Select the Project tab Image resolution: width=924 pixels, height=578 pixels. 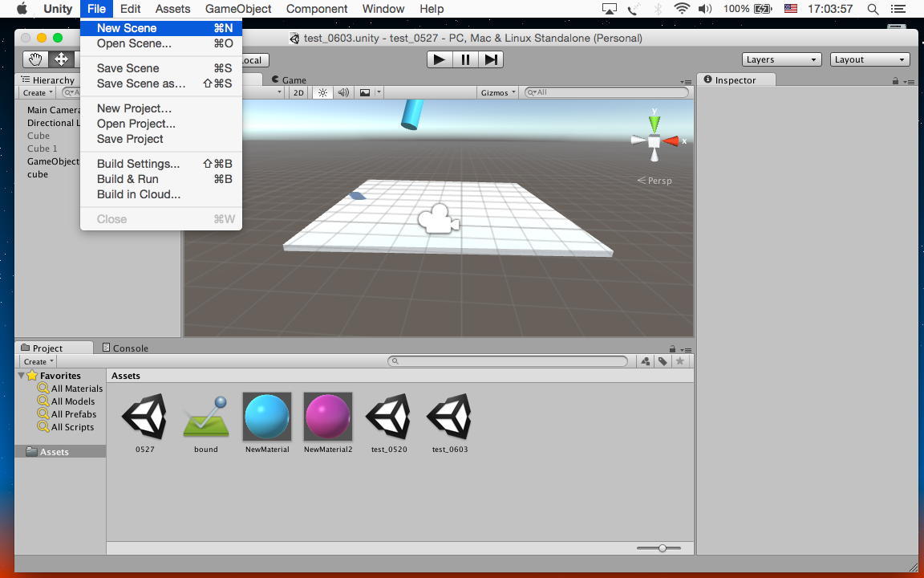coord(54,348)
